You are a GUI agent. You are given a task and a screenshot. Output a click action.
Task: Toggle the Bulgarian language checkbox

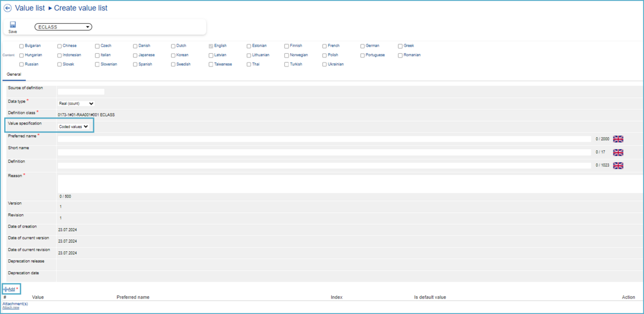21,46
